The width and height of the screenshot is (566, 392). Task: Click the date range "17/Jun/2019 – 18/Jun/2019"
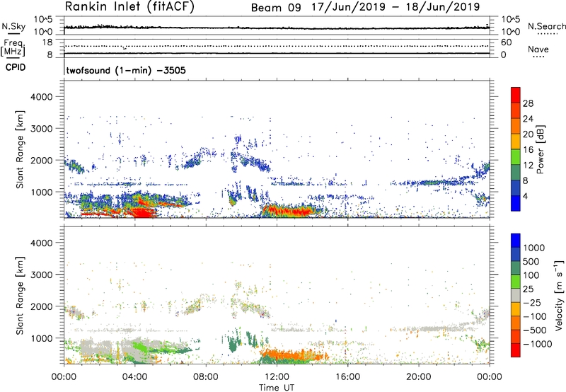[395, 7]
